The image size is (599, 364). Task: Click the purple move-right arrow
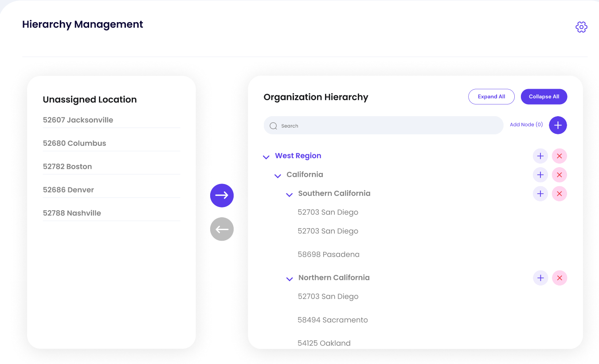[x=222, y=196]
